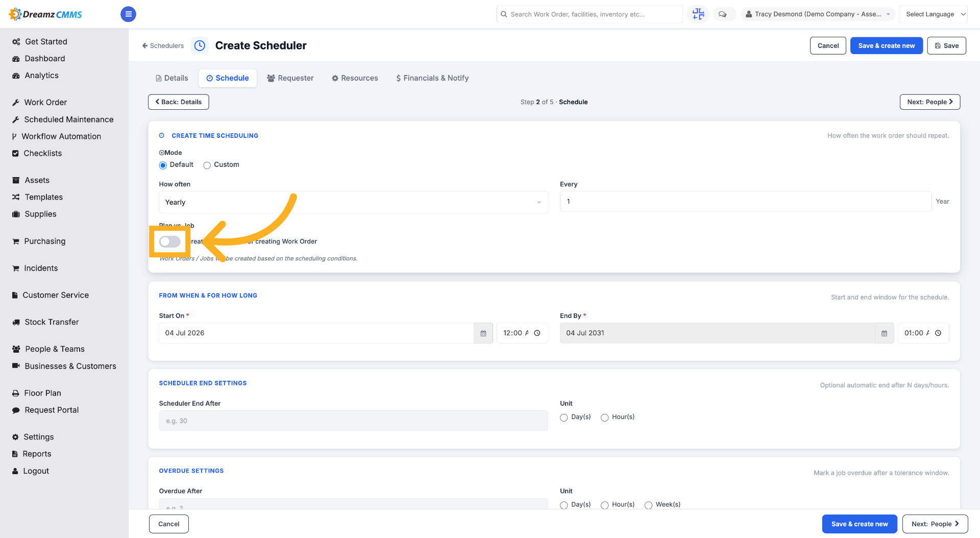Switch to Financials & Notify tab
The height and width of the screenshot is (538, 980).
(432, 78)
